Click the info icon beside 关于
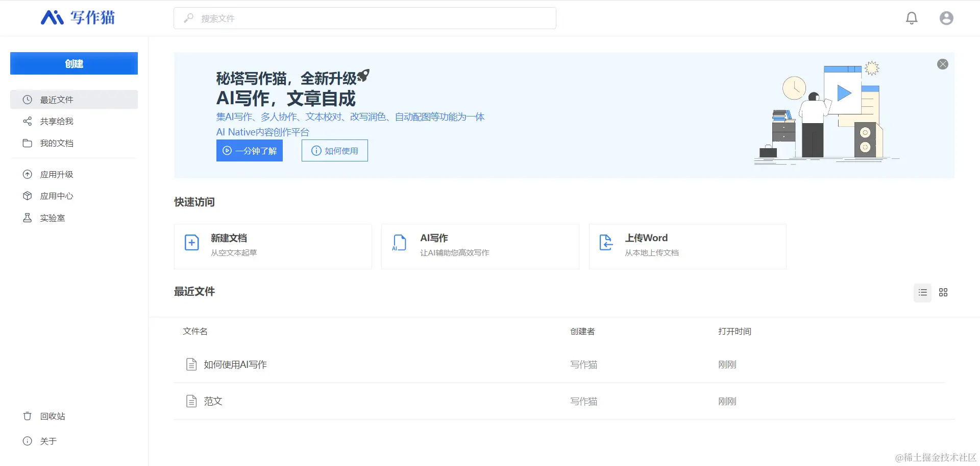 pos(28,441)
